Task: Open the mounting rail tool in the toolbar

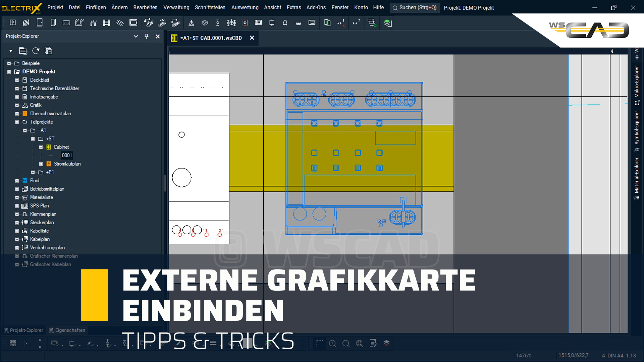Action: (x=106, y=22)
